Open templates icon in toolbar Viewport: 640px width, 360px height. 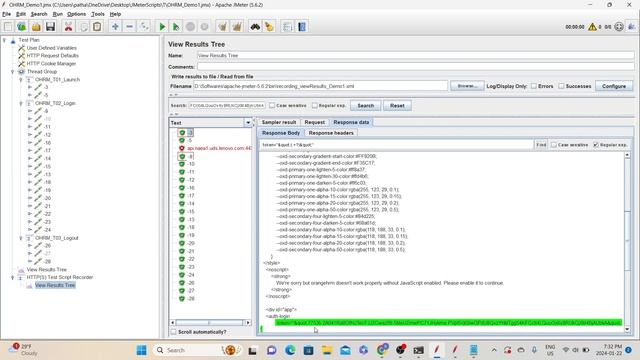[x=22, y=27]
